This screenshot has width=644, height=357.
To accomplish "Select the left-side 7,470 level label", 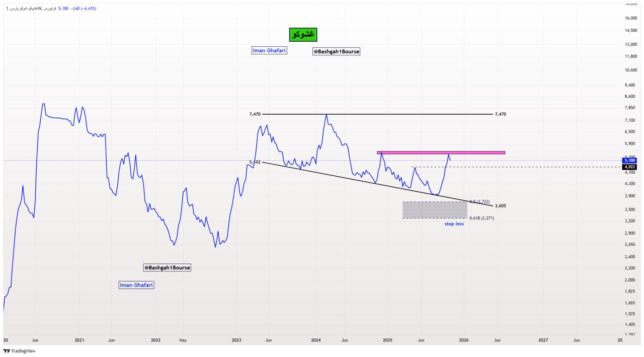I will click(255, 114).
